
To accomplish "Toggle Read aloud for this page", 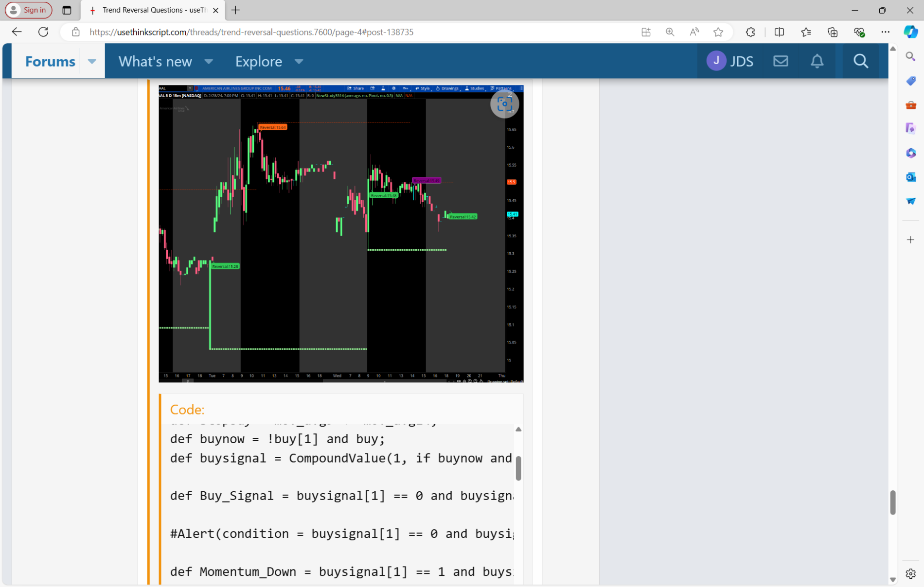I will (x=694, y=32).
